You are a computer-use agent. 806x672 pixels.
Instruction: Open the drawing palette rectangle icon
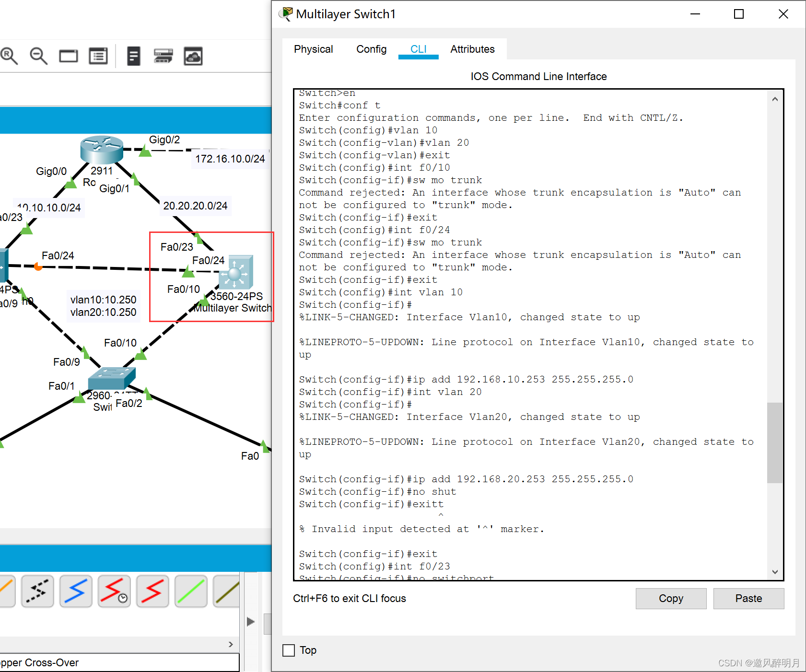tap(68, 56)
